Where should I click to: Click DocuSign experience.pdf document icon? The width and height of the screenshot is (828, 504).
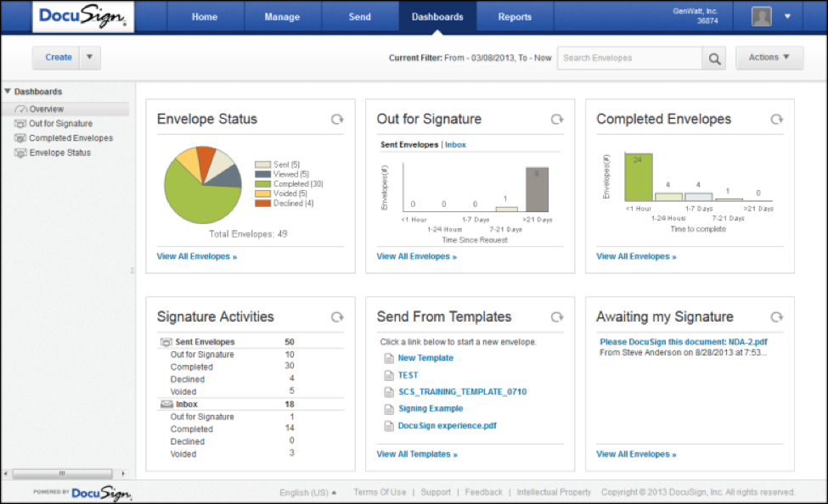[x=389, y=426]
